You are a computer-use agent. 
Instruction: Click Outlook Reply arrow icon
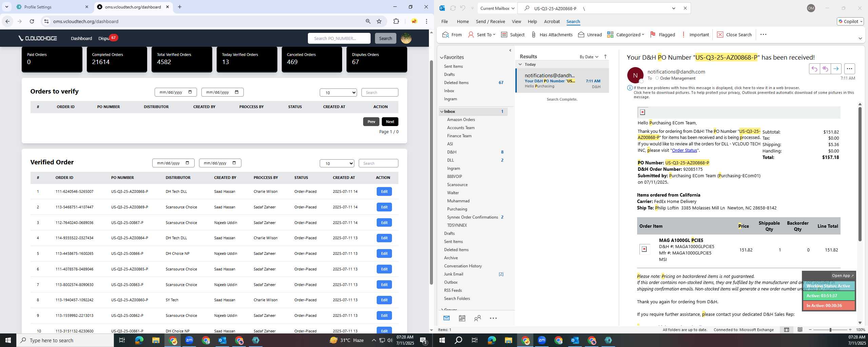coord(814,69)
